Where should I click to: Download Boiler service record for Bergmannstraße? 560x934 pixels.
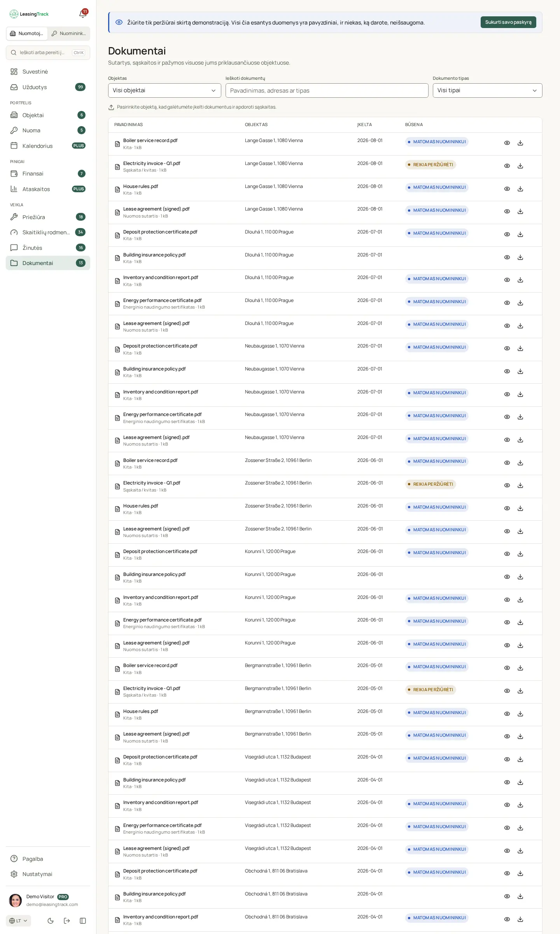point(520,668)
